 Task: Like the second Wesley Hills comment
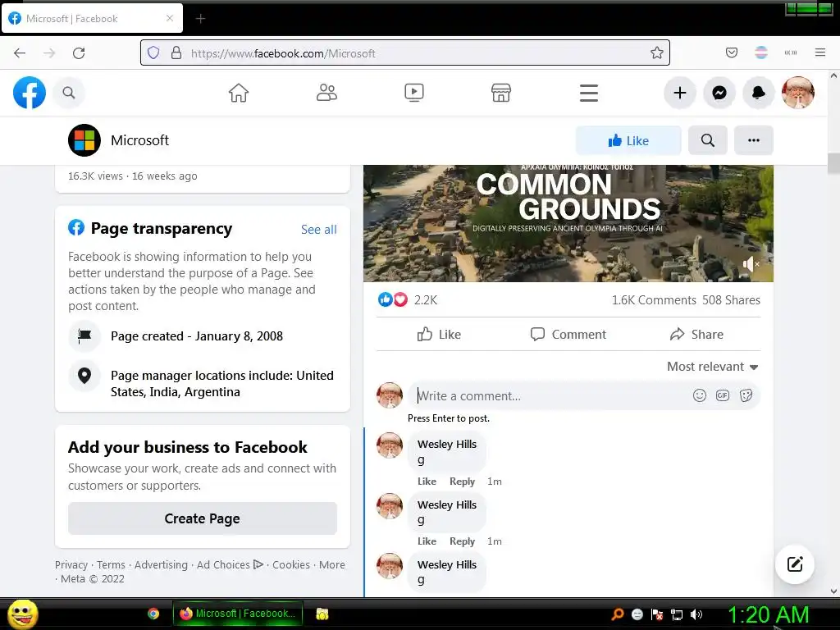click(427, 541)
